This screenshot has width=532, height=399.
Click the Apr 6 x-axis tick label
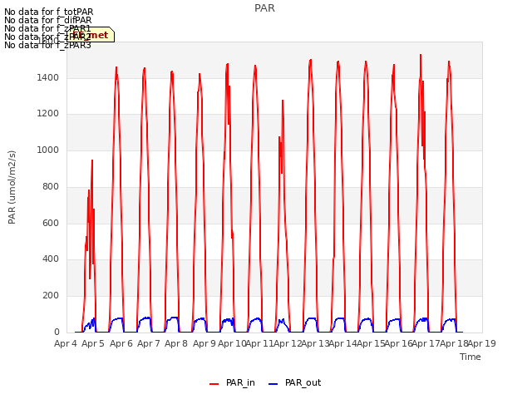point(121,343)
